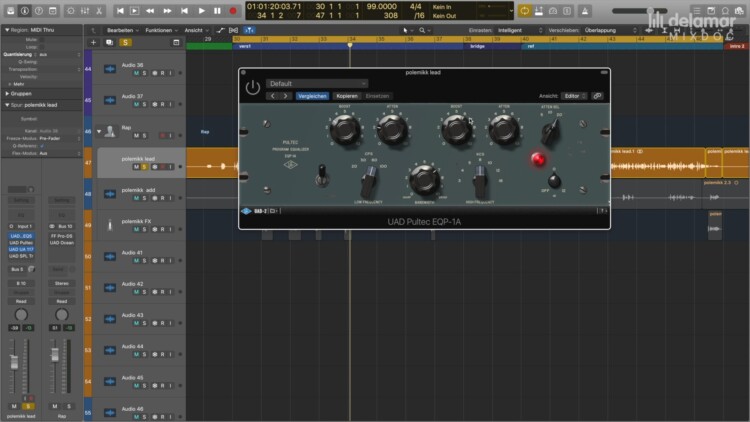Click the Go to Beginning button
Image resolution: width=750 pixels, height=422 pixels.
[120, 11]
